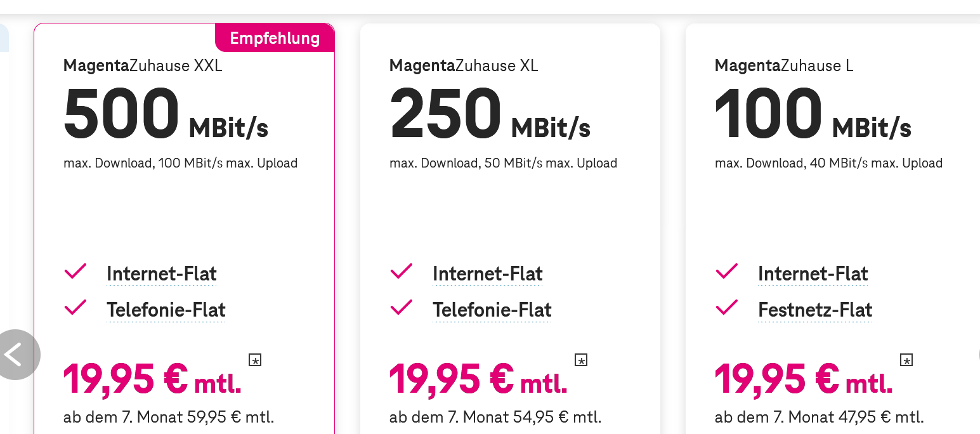This screenshot has width=980, height=434.
Task: Open footnote star icon for L price
Action: (x=906, y=360)
